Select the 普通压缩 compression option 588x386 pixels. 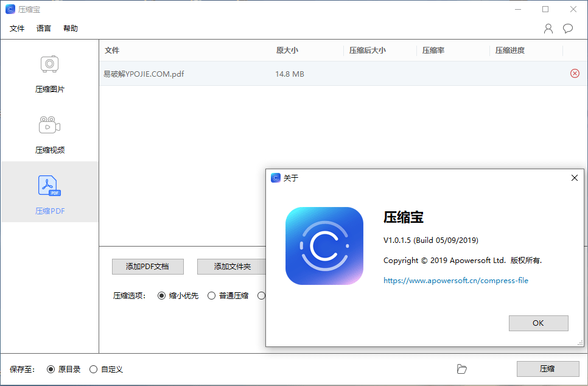(x=228, y=296)
